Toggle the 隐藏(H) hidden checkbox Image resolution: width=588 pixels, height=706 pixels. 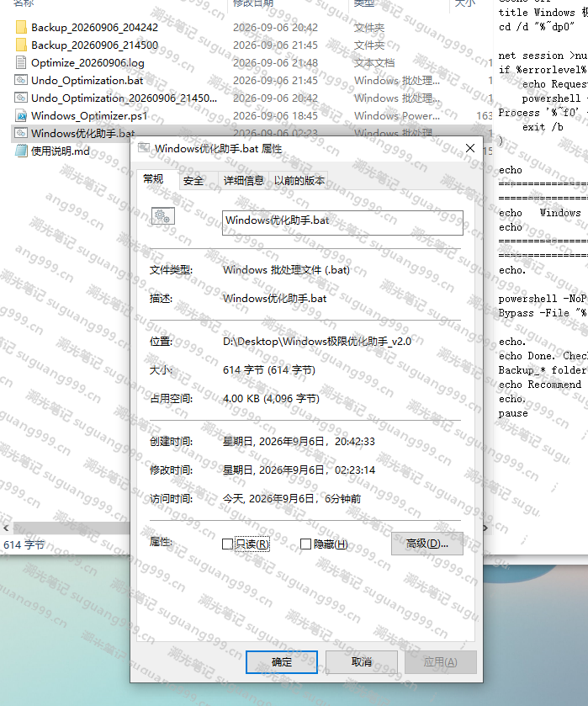(305, 544)
